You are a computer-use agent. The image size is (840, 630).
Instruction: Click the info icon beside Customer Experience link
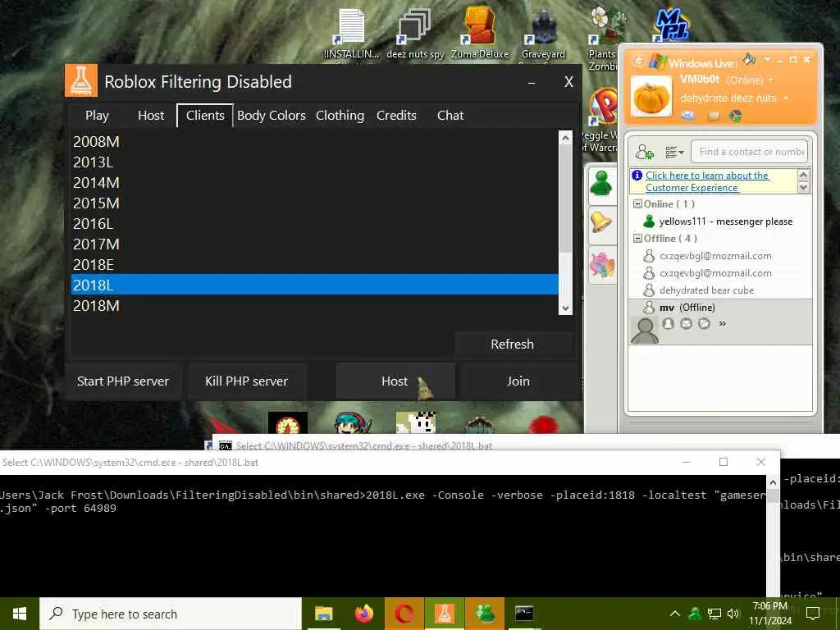[x=637, y=176]
